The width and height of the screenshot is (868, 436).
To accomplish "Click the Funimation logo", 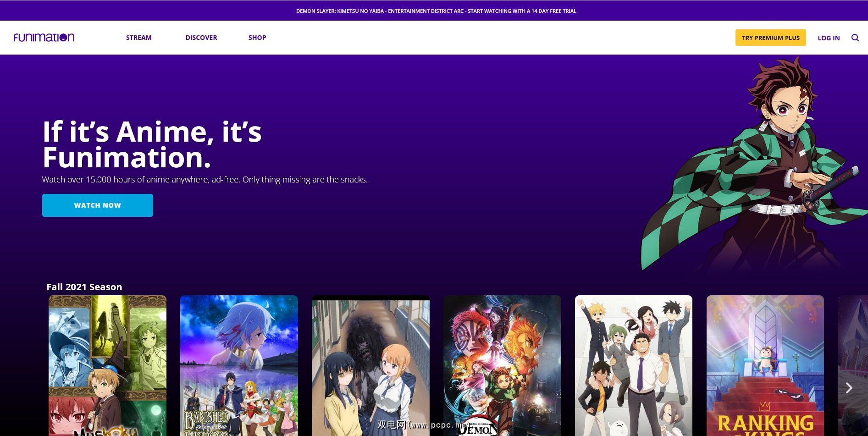I will pyautogui.click(x=44, y=37).
